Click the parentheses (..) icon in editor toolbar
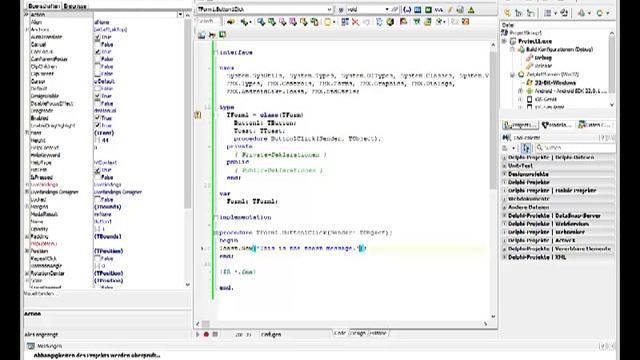Viewport: 640px width, 360px height. [x=407, y=9]
